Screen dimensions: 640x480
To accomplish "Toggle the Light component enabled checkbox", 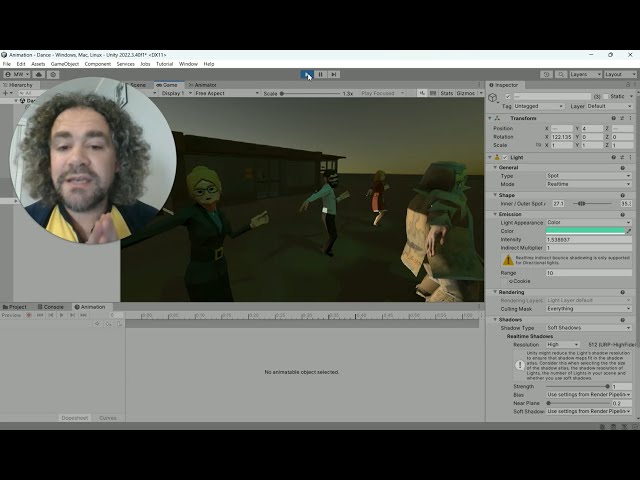I will 505,158.
